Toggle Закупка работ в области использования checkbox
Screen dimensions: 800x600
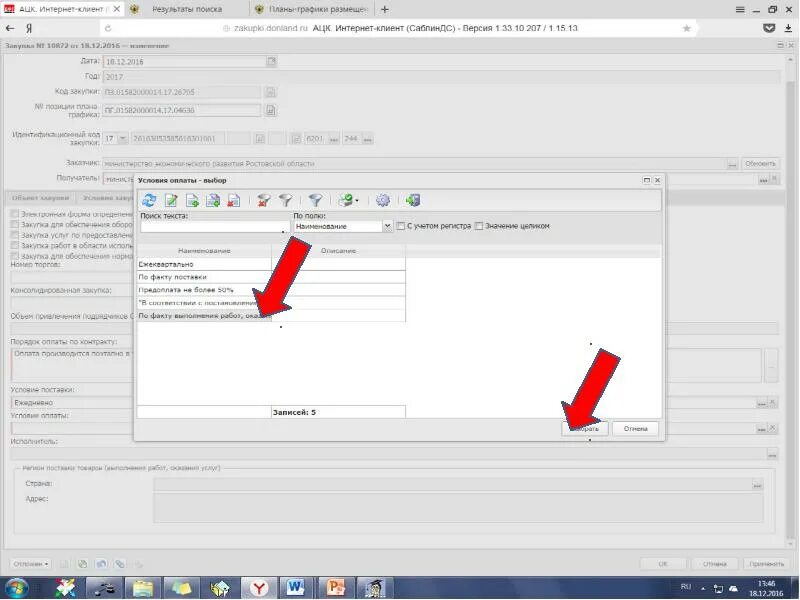[15, 245]
